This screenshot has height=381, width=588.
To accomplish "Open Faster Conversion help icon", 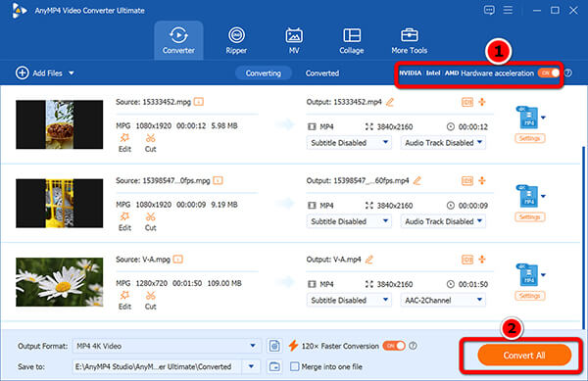I will tap(413, 346).
